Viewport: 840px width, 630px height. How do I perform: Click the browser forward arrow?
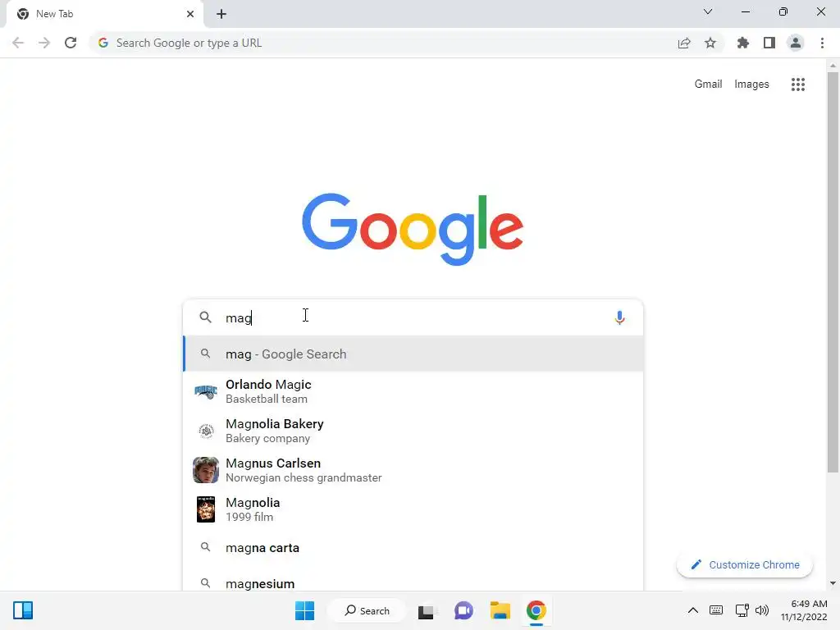click(44, 43)
